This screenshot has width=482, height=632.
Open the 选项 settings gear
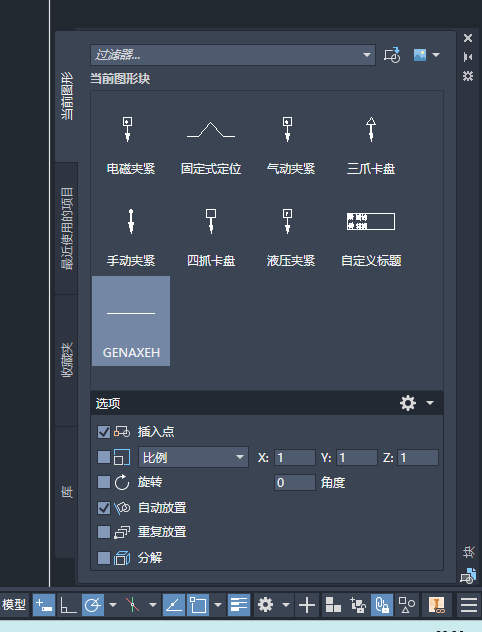click(x=408, y=403)
